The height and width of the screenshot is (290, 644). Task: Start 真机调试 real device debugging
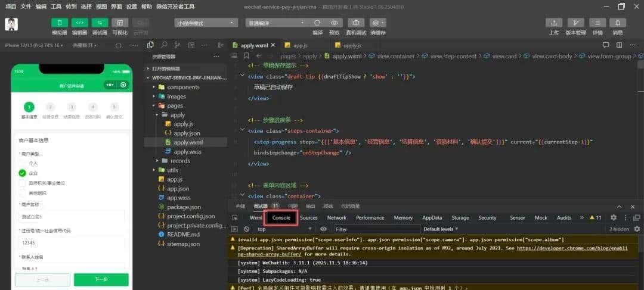tap(356, 23)
